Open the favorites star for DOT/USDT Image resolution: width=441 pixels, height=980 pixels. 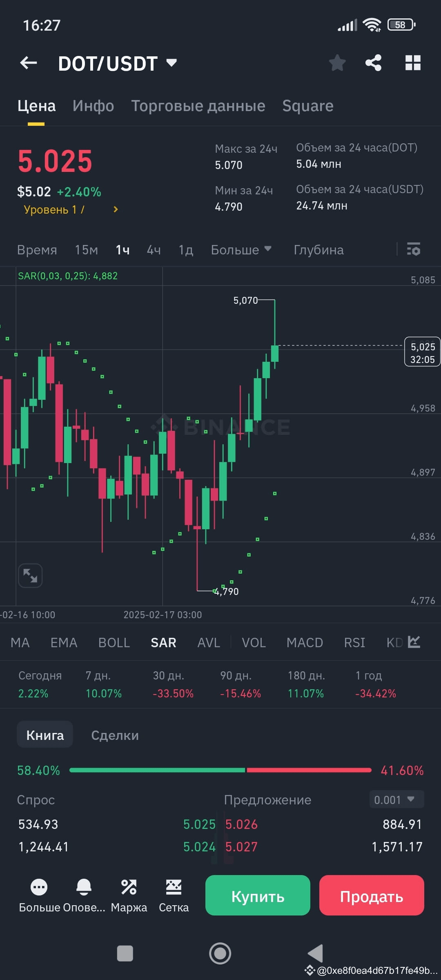(x=337, y=62)
